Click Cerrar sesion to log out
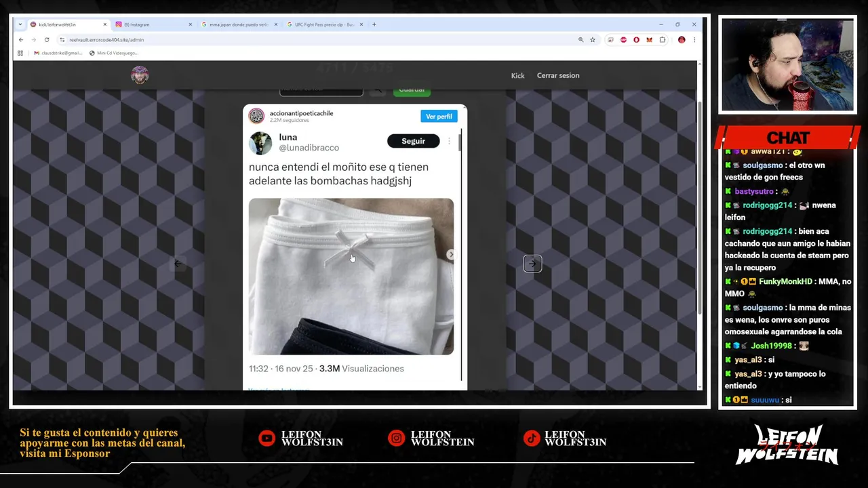 point(558,75)
